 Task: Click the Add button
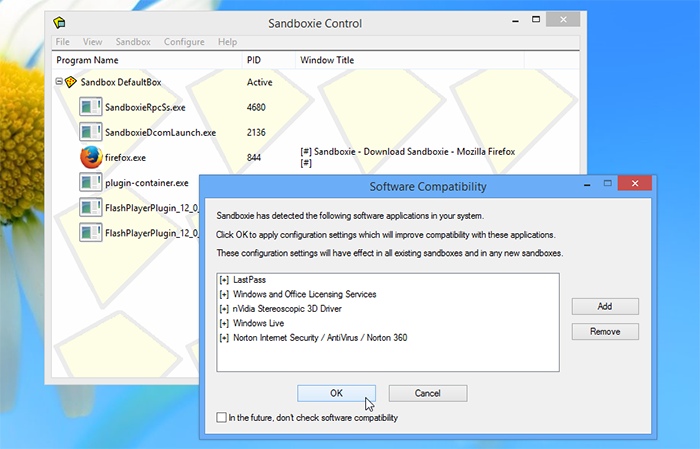pos(605,306)
